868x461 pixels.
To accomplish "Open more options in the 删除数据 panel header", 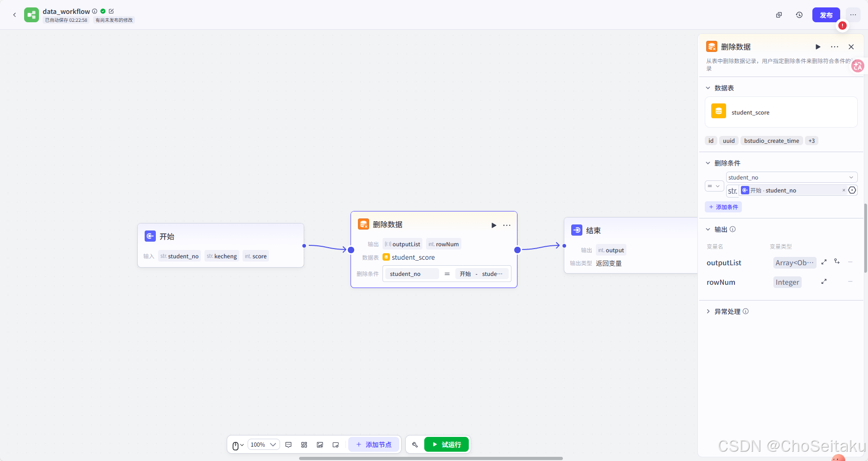I will point(835,47).
